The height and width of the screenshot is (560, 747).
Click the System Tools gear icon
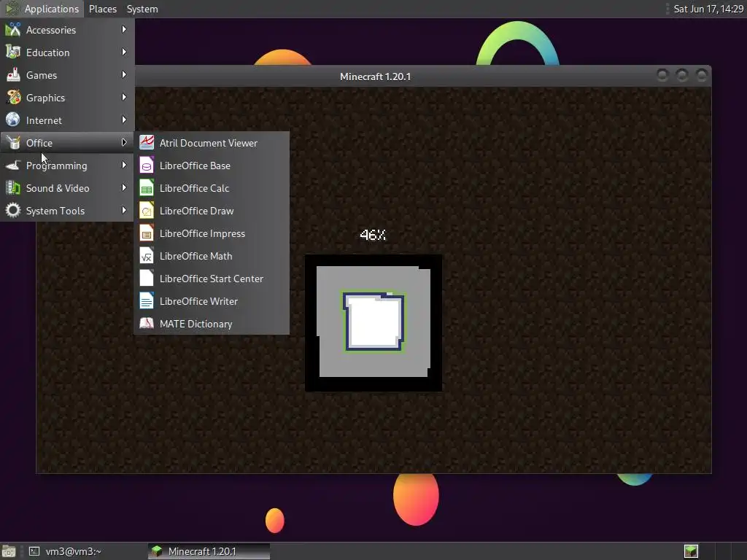[x=13, y=211]
